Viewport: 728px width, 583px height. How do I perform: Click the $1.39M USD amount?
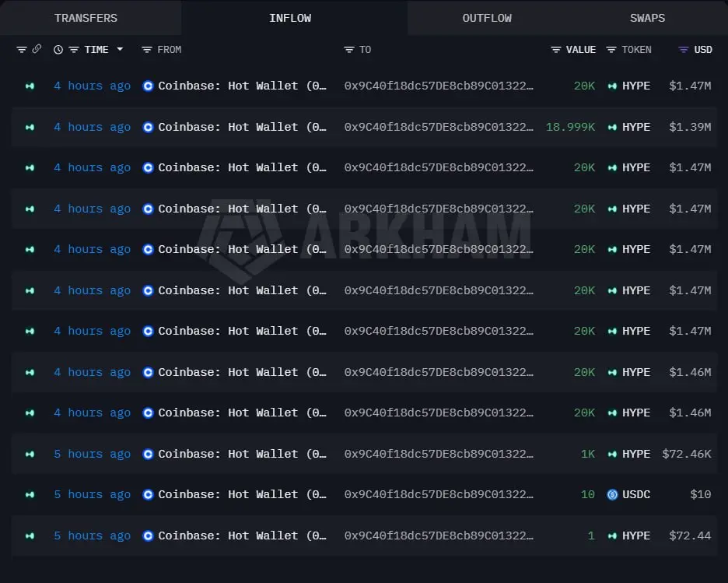click(x=690, y=127)
